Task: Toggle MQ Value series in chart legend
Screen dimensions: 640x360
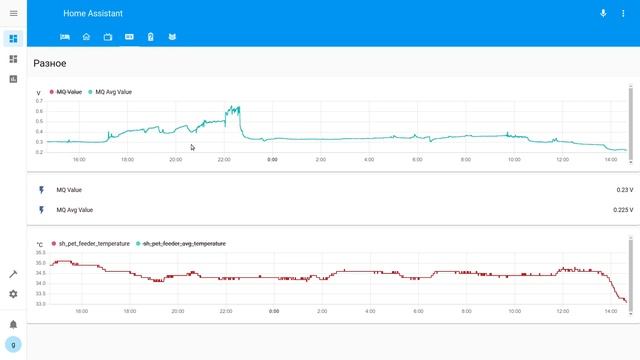Action: 66,92
